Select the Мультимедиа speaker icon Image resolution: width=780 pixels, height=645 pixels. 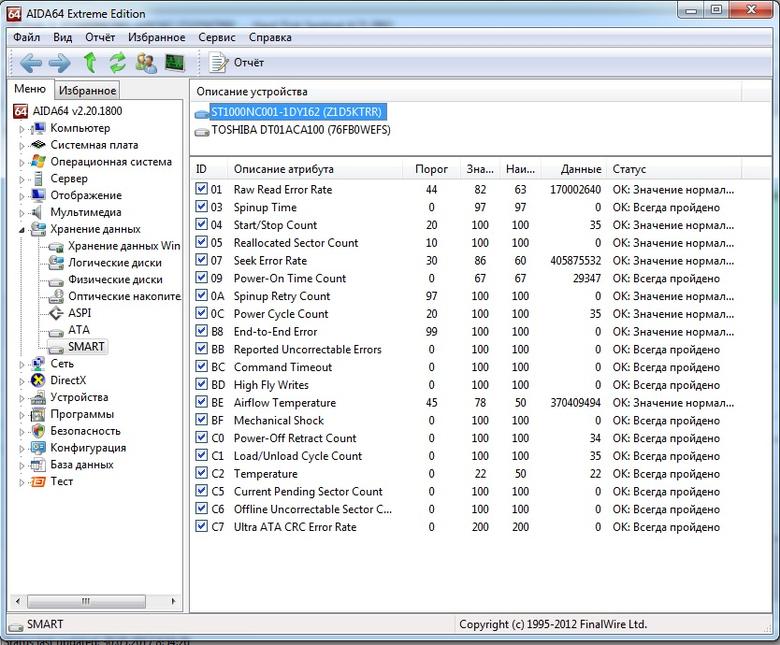click(37, 212)
